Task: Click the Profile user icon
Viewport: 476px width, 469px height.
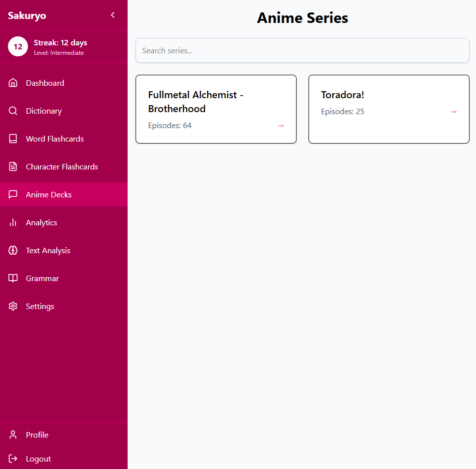Action: [x=13, y=435]
